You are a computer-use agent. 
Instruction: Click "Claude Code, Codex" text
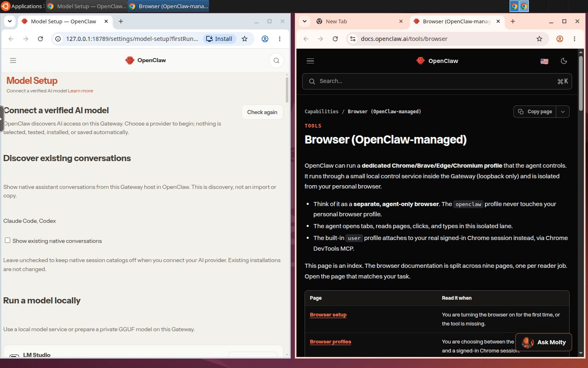point(29,221)
